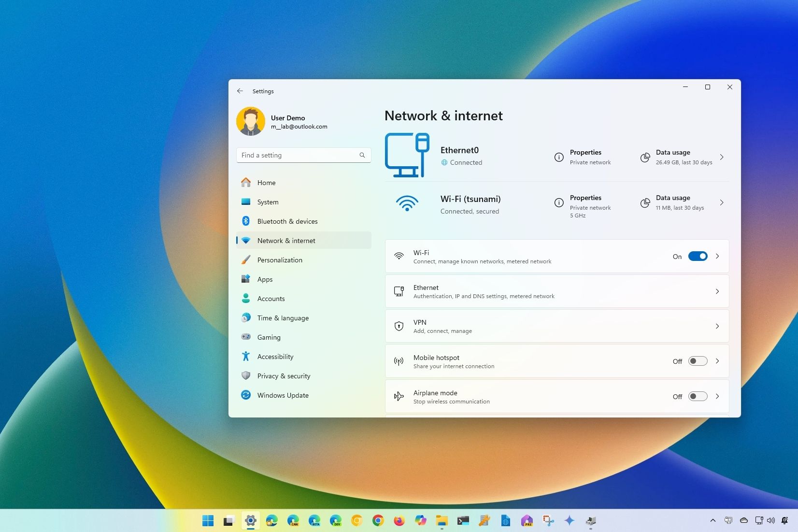
Task: Open Wi-Fi (tsunami) Data usage via chevron
Action: pyautogui.click(x=722, y=203)
